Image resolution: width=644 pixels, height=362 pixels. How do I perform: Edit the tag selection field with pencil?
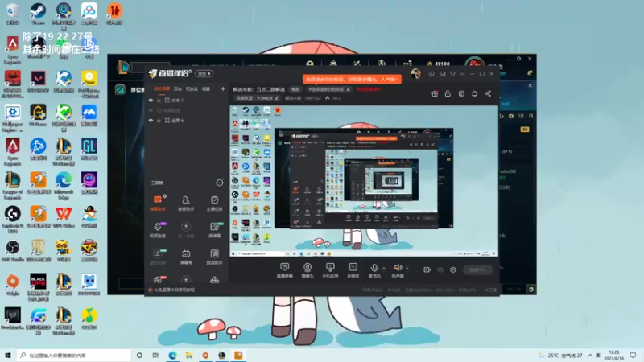click(329, 89)
